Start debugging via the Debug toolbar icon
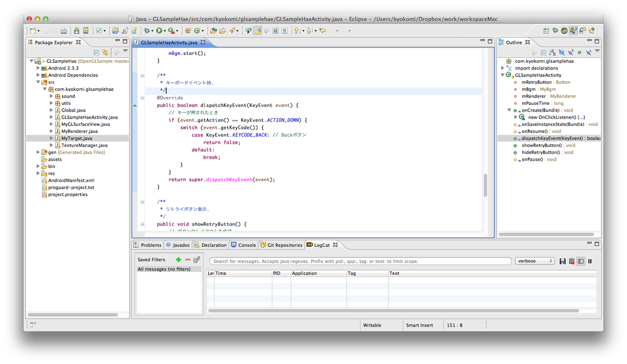 click(x=145, y=30)
